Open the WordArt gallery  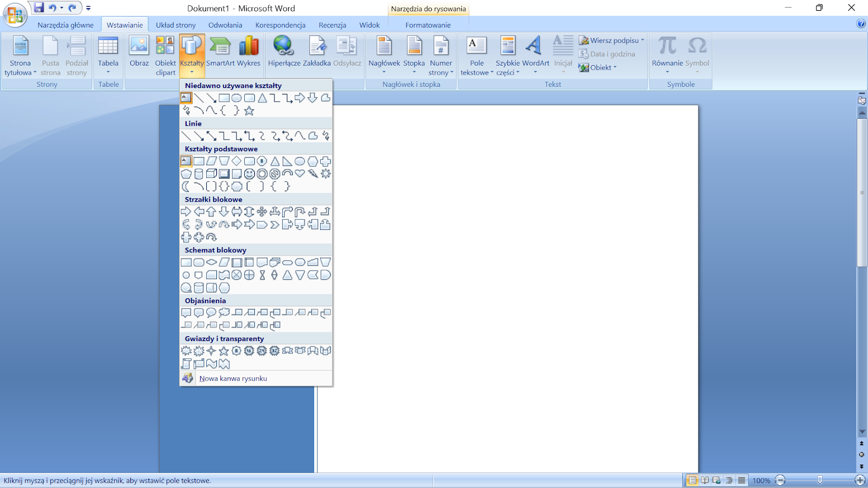tap(535, 54)
